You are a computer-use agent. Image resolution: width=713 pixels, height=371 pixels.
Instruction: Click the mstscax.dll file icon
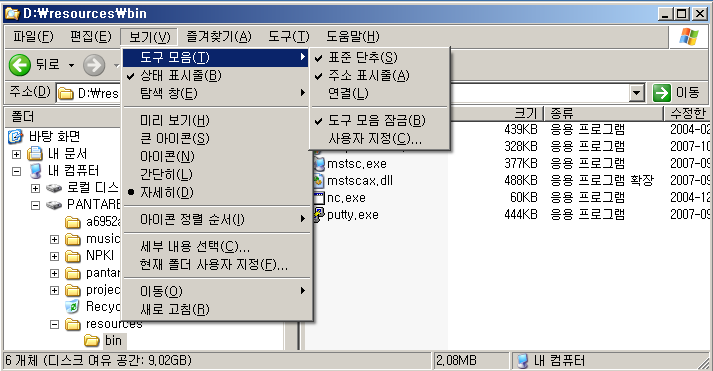[x=319, y=180]
